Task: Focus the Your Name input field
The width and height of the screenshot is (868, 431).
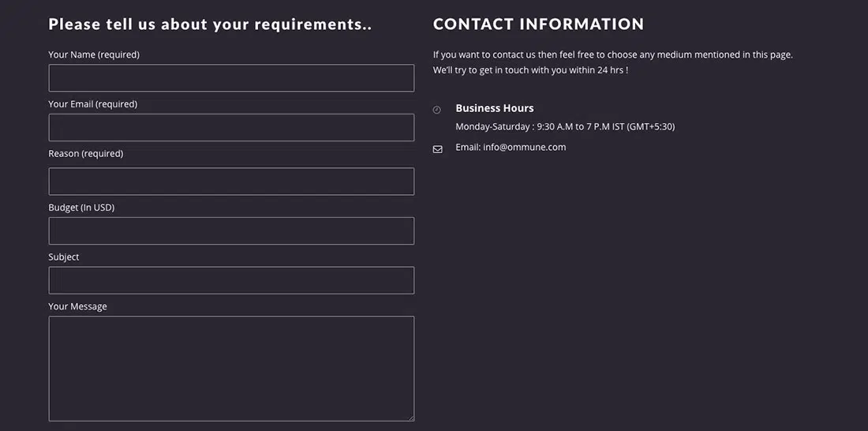Action: [x=231, y=78]
